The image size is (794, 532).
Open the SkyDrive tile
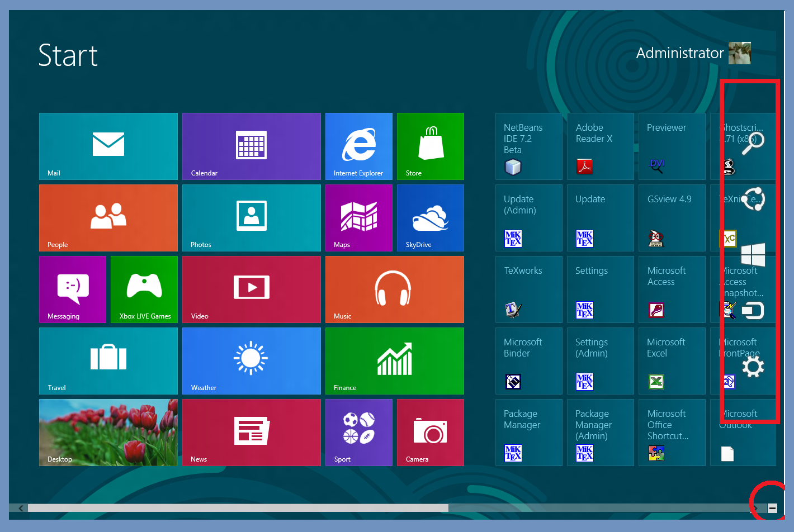431,218
